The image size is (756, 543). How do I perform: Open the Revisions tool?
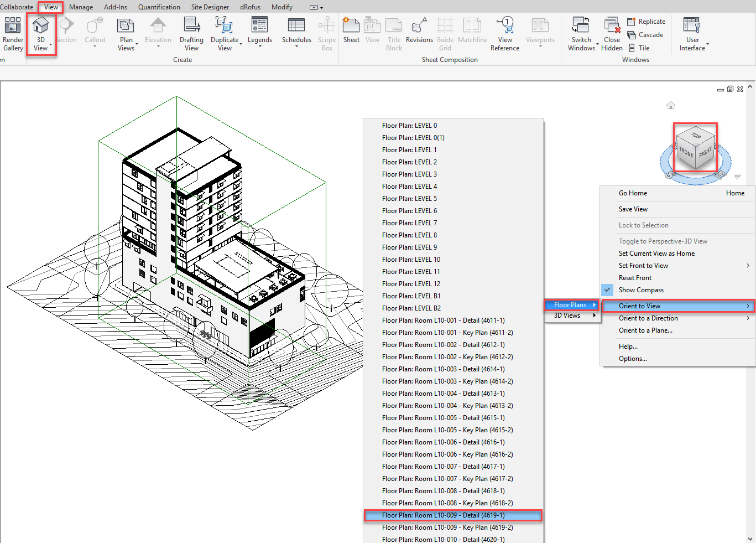(419, 30)
